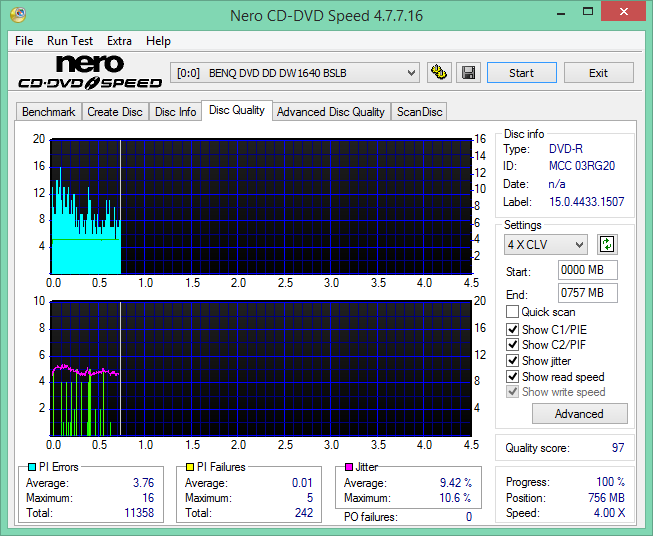This screenshot has width=653, height=536.
Task: Switch to the Advanced Disc Quality tab
Action: pyautogui.click(x=331, y=112)
